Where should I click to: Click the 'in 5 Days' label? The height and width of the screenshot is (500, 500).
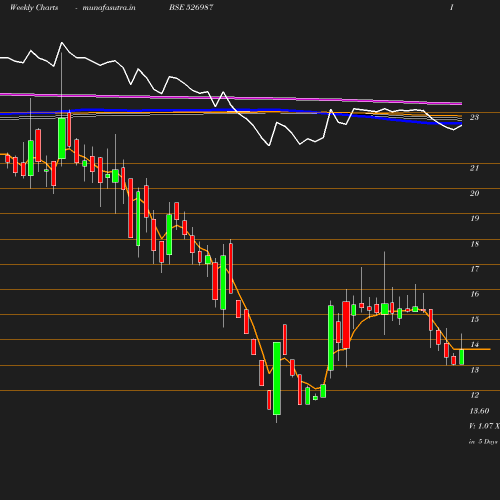(483, 442)
